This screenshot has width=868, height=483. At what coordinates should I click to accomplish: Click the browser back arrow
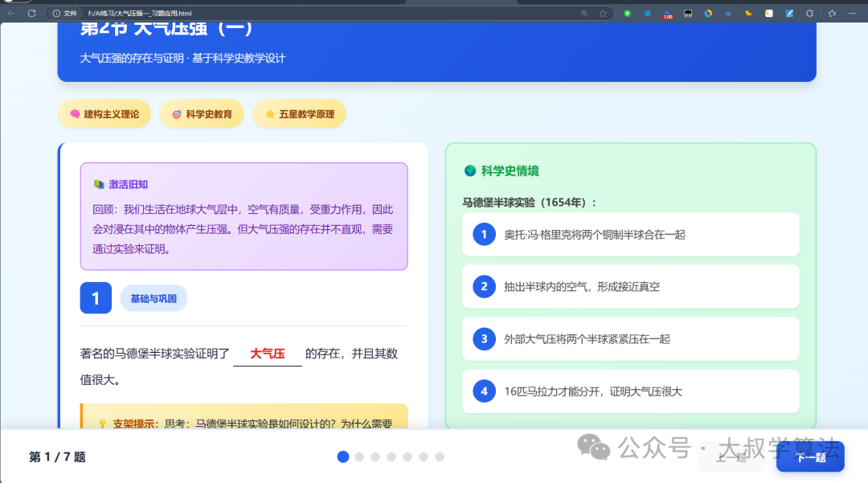coord(11,13)
